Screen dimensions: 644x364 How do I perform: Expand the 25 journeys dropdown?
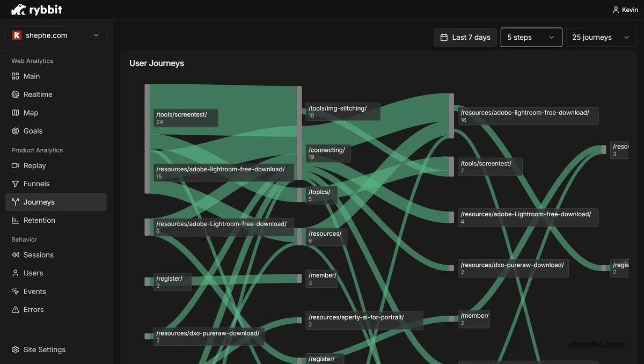click(601, 38)
